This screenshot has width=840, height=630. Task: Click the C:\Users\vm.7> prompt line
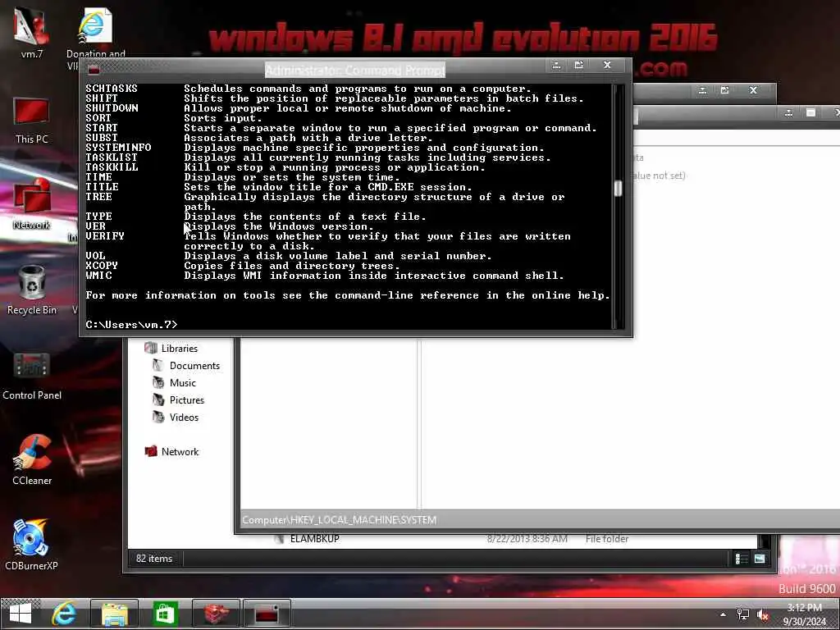131,325
